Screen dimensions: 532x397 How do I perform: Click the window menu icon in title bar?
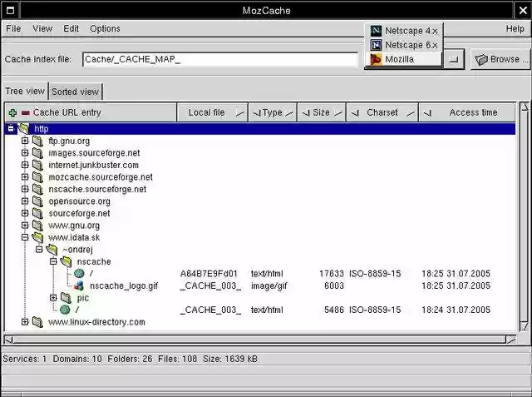[11, 11]
